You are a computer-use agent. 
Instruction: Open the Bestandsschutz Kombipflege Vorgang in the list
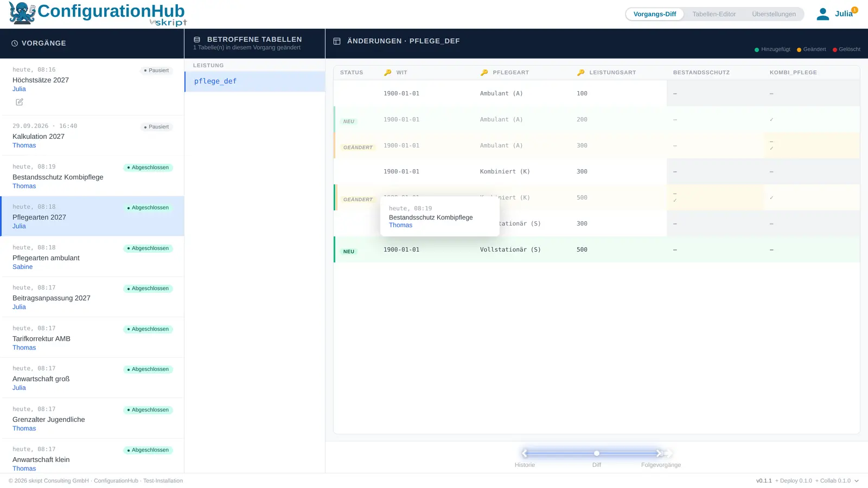(x=92, y=176)
